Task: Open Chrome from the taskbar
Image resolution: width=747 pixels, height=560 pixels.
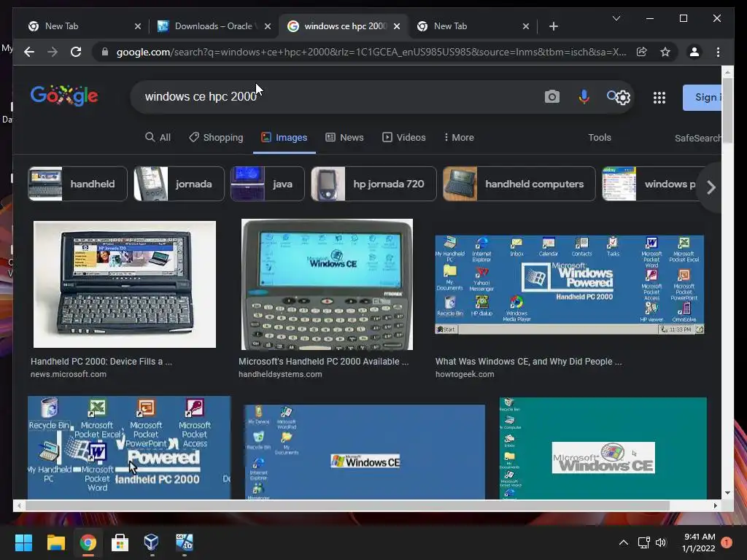Action: point(88,542)
